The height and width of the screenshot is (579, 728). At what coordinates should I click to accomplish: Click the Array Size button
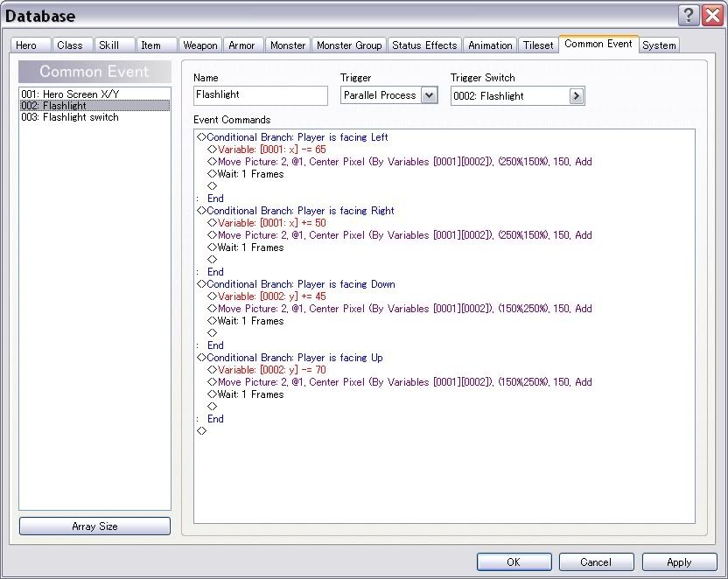94,527
